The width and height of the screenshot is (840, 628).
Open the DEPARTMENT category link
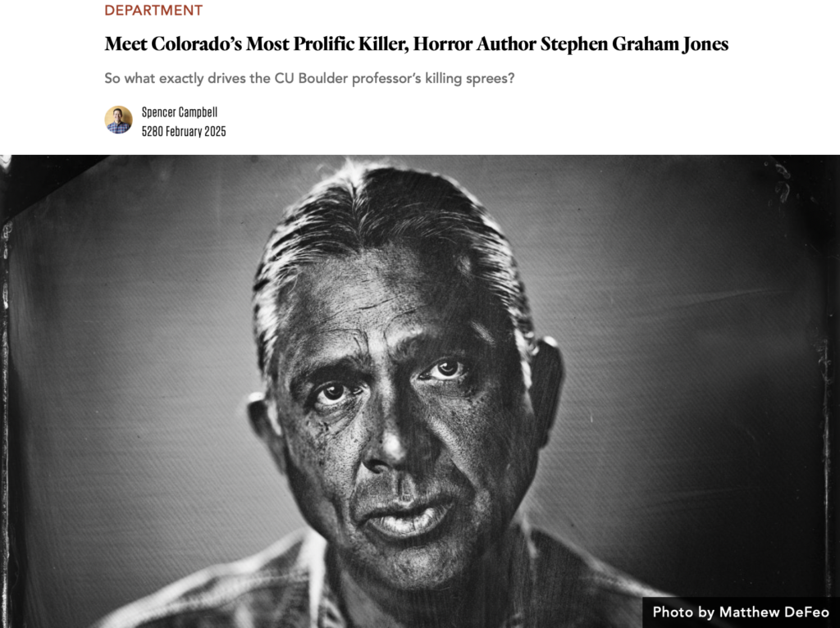[153, 10]
